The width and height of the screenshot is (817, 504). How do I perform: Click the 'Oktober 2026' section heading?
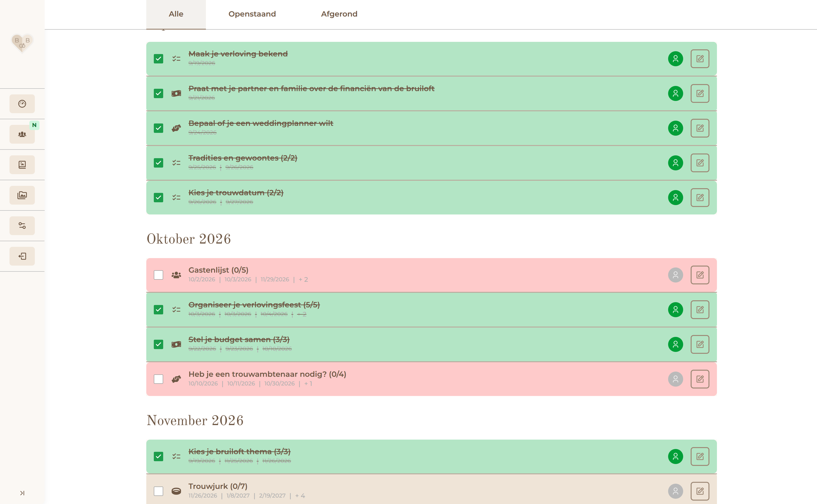[x=189, y=239]
